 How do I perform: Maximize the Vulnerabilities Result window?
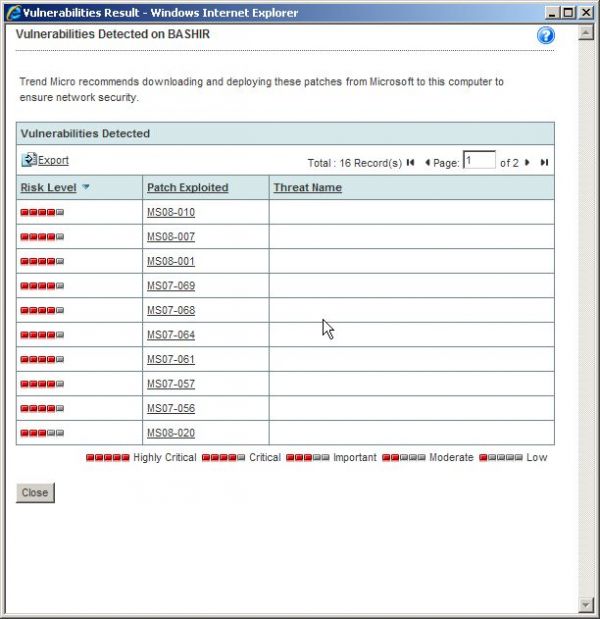pyautogui.click(x=568, y=13)
